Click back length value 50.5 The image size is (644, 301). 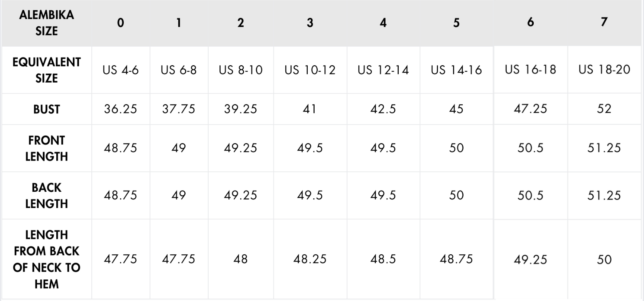tap(531, 195)
